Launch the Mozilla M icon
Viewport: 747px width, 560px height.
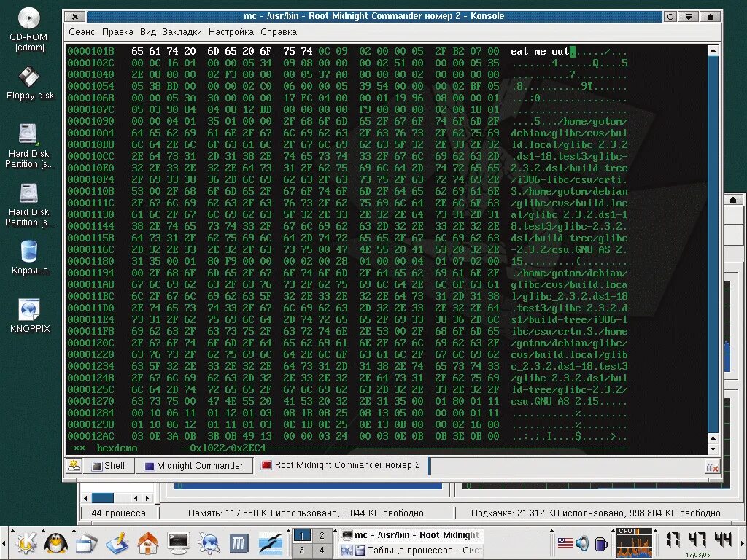point(239,543)
